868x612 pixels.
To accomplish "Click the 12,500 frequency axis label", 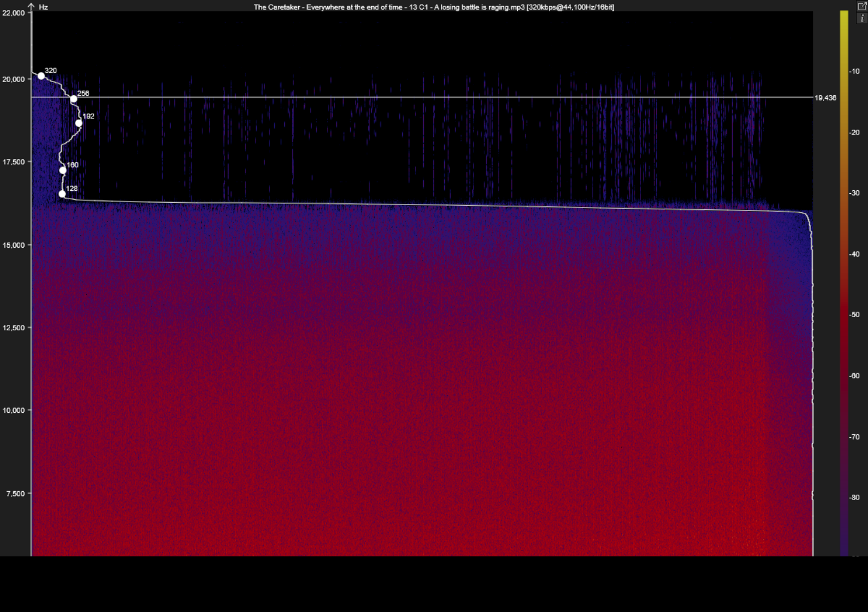I will (14, 328).
